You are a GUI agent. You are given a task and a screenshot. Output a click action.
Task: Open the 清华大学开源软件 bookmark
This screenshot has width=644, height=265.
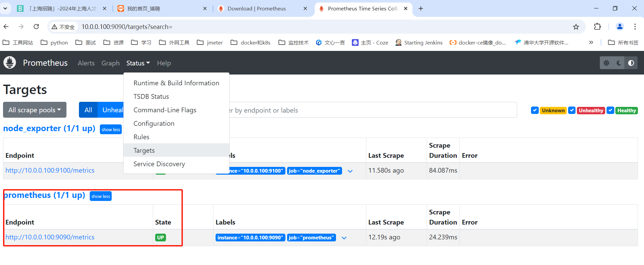[x=541, y=42]
